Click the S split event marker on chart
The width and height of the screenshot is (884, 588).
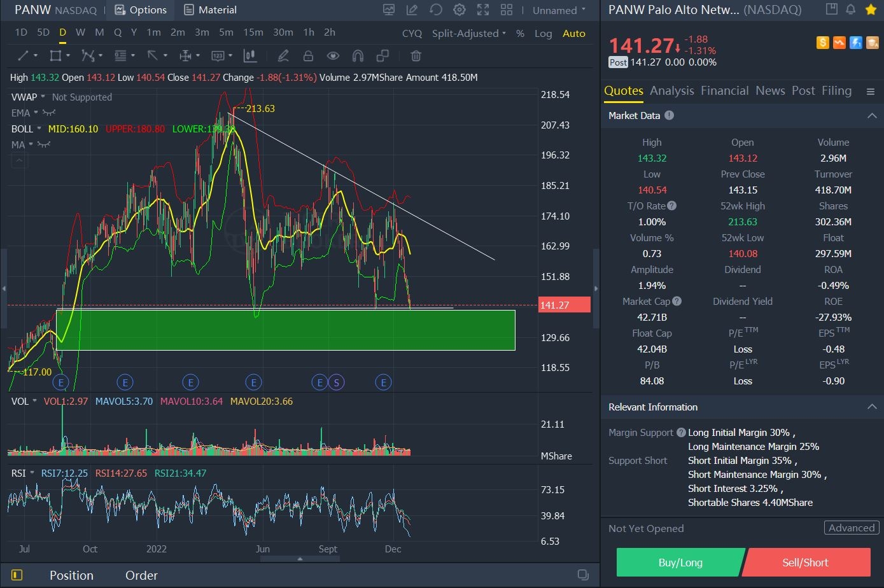336,382
